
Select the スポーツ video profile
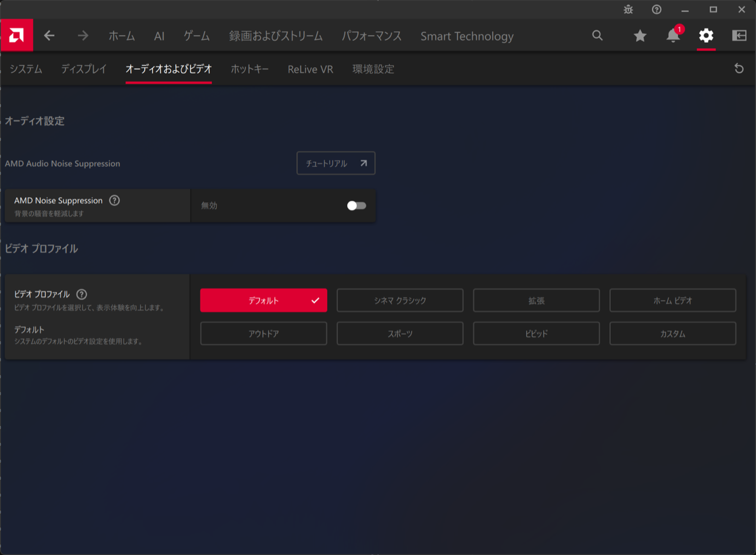point(400,333)
